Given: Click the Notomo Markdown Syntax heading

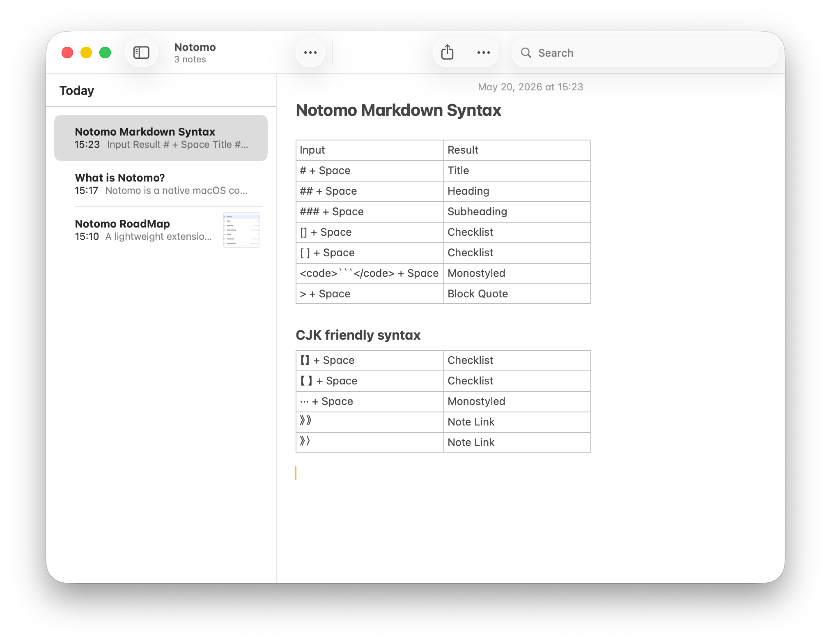Looking at the screenshot, I should point(399,110).
